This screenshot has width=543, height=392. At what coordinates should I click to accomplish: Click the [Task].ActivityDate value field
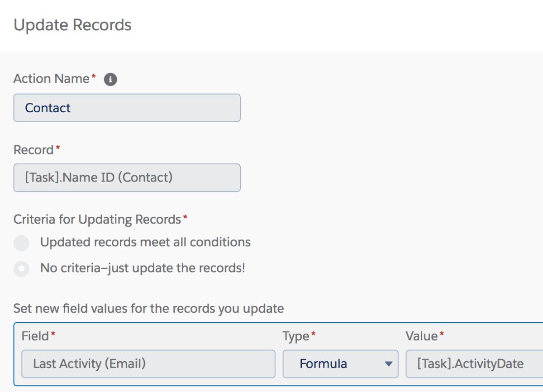474,363
